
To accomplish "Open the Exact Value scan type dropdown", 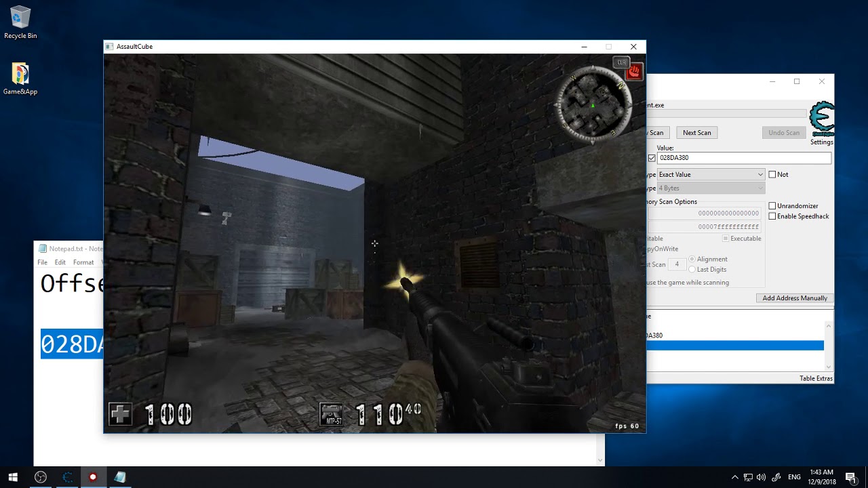I will 711,175.
